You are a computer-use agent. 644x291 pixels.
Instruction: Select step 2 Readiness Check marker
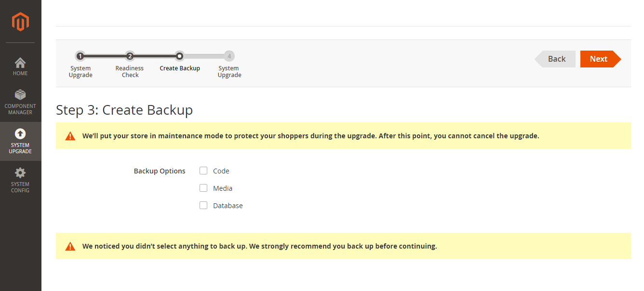point(130,56)
